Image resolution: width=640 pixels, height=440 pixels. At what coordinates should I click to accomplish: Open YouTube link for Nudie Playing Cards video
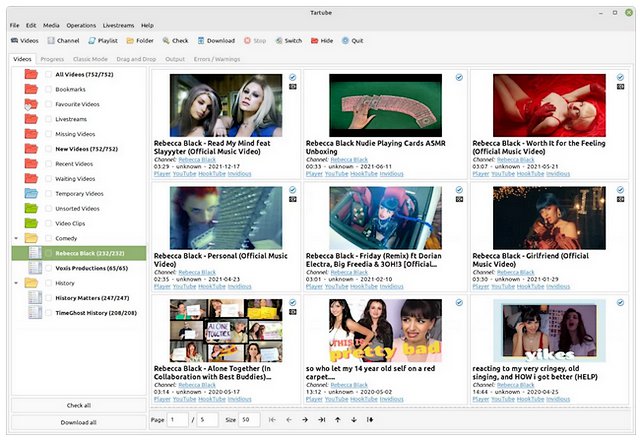pyautogui.click(x=336, y=174)
